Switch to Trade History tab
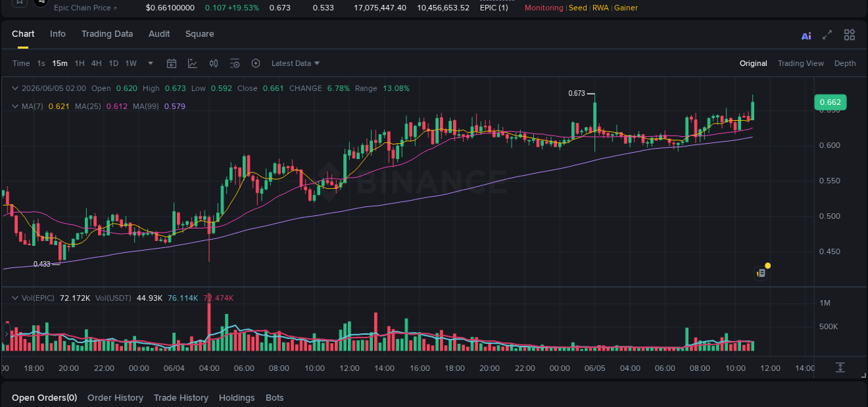Viewport: 868px width, 407px height. [x=181, y=398]
